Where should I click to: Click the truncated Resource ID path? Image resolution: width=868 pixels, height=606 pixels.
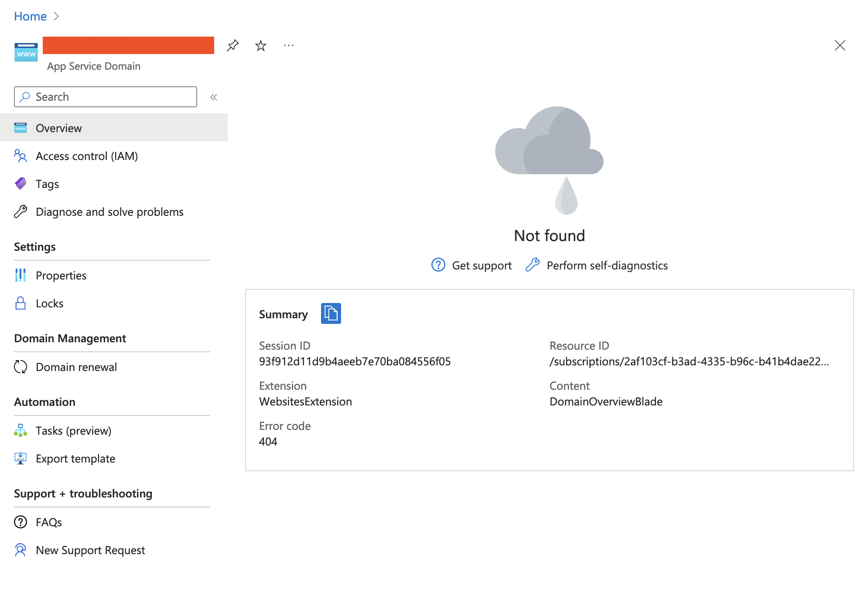tap(689, 361)
